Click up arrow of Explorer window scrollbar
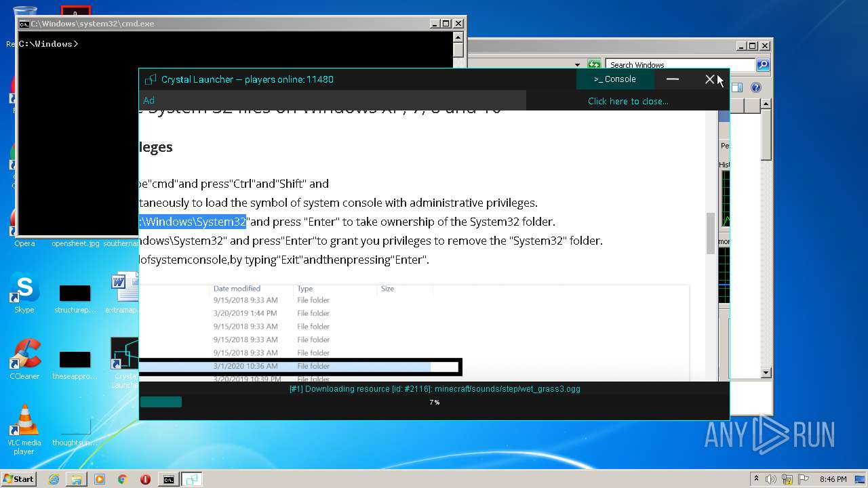This screenshot has height=488, width=868. (766, 104)
